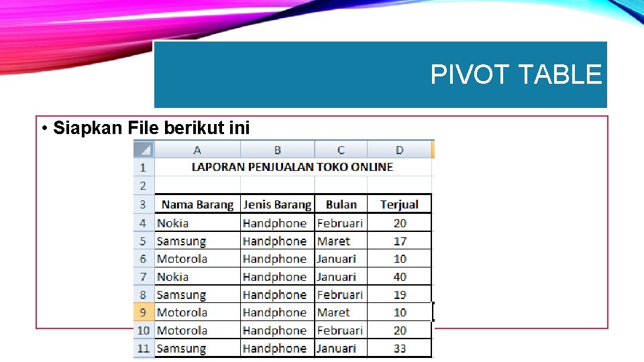Select column C header
The image size is (644, 362).
341,149
